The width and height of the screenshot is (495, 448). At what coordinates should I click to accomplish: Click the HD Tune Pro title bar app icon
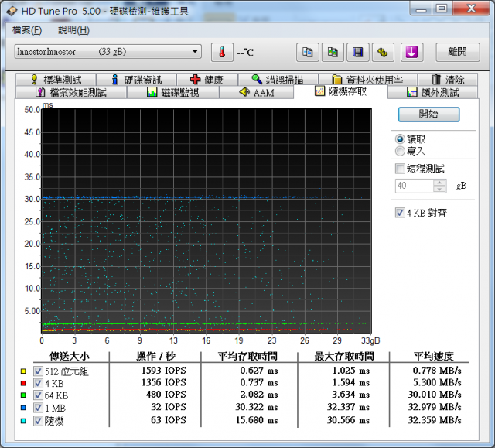(x=12, y=11)
